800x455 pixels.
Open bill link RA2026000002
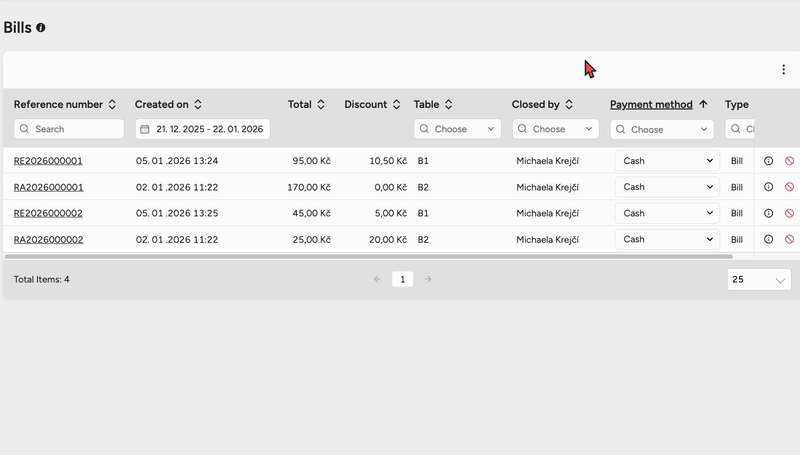click(48, 240)
